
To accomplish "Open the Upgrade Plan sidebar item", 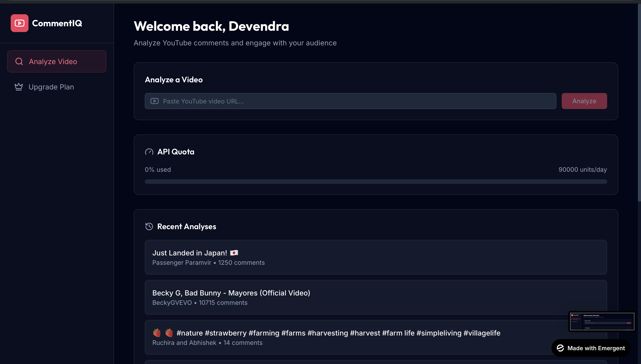I will coord(51,87).
